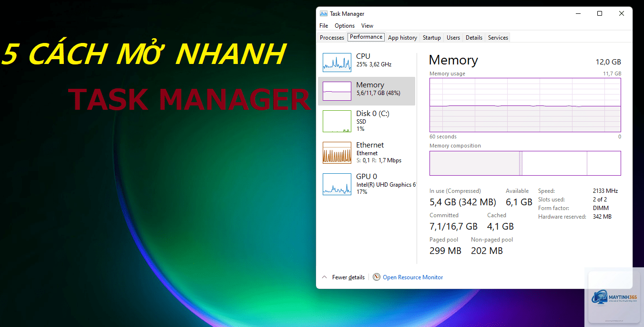Open the Options menu
This screenshot has height=327, width=644.
pos(345,26)
